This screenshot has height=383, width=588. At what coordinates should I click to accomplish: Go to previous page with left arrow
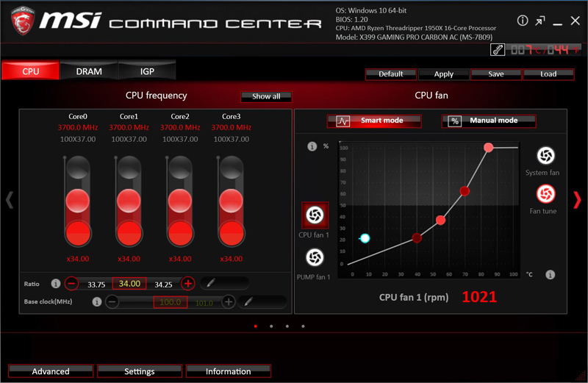[x=10, y=199]
